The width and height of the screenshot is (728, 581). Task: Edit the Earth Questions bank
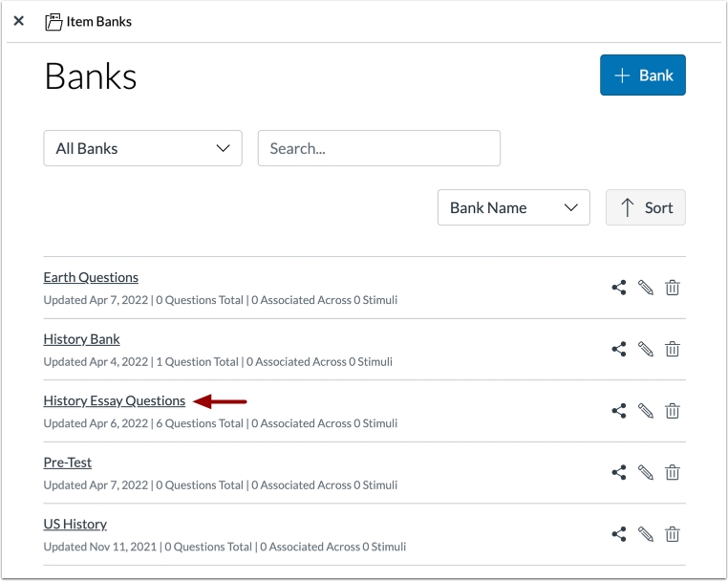pos(646,288)
